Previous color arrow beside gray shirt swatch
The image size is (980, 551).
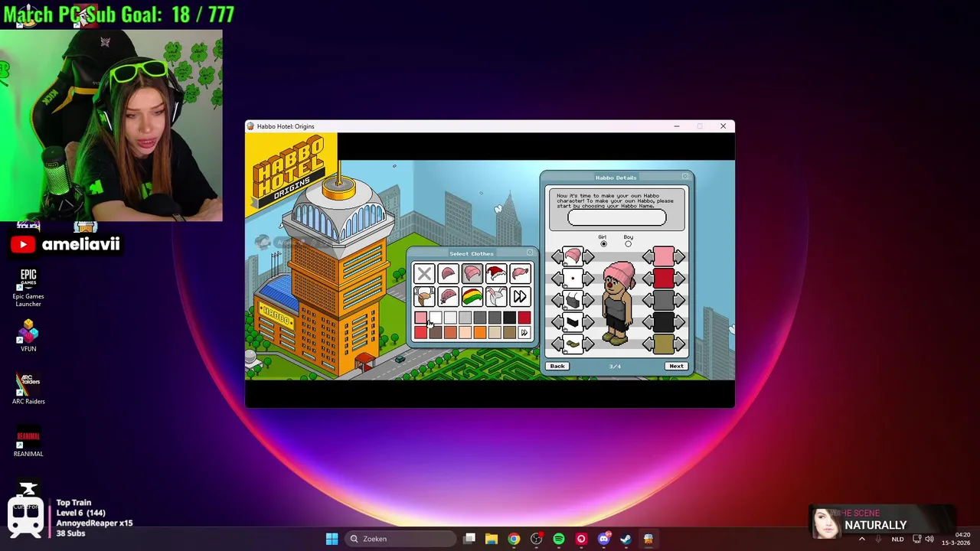[648, 300]
